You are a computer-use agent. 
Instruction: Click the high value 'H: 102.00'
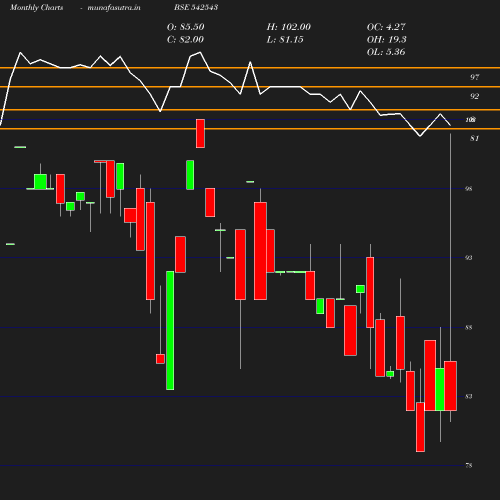tap(288, 27)
